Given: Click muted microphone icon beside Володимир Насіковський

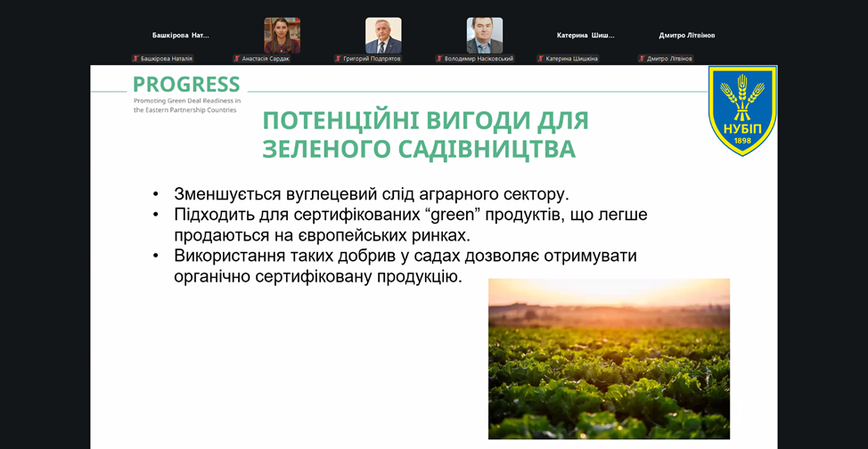Looking at the screenshot, I should [439, 59].
